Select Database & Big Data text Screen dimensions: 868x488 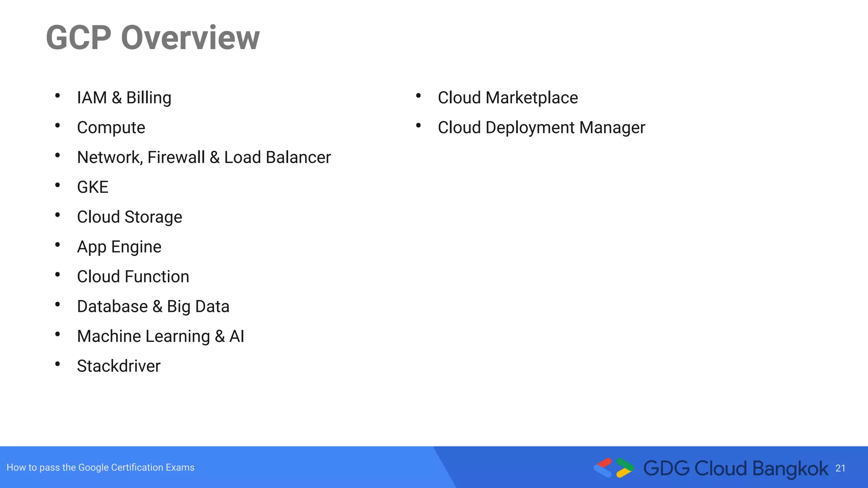pos(153,307)
